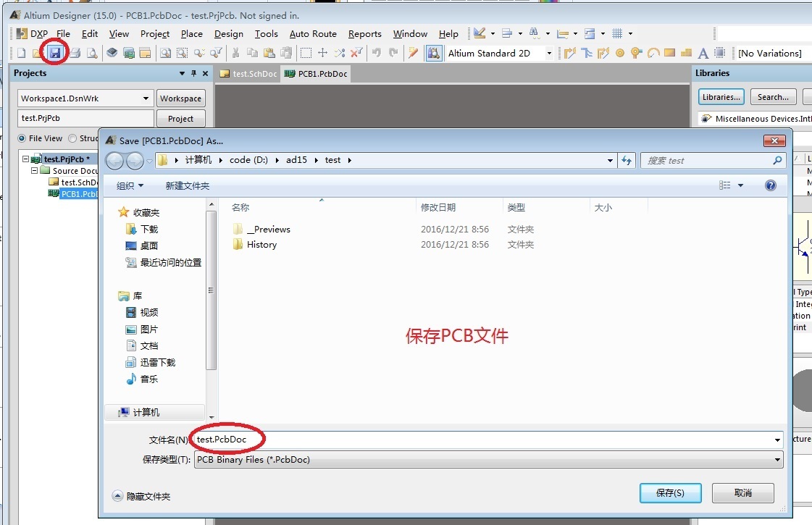Click the Zoom Area icon in toolbar
The height and width of the screenshot is (525, 812).
[182, 53]
